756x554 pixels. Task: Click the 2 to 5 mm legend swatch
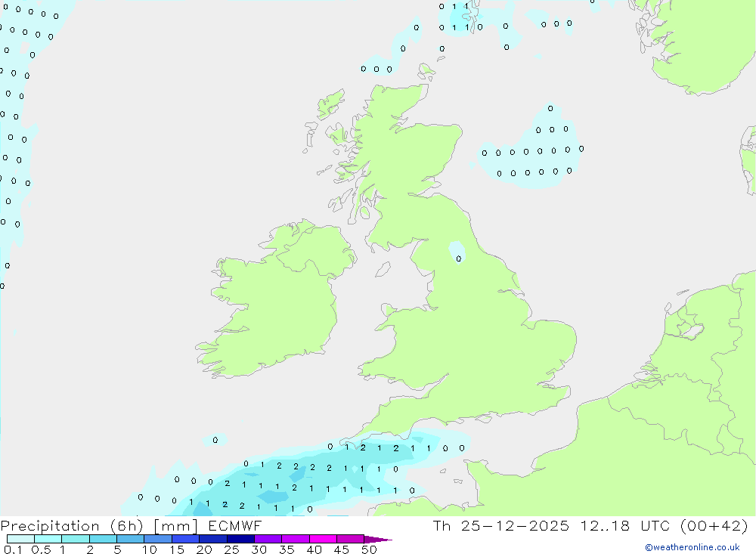[x=103, y=539]
